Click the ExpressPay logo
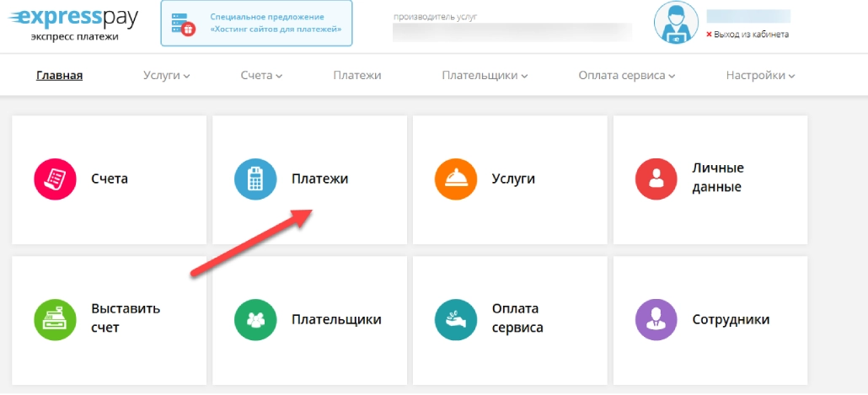The image size is (868, 395). click(x=73, y=24)
